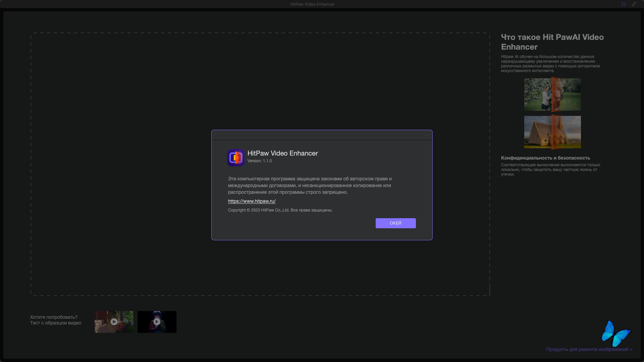Click the "HitPaw Video Enhancer" dialog heading
Image resolution: width=644 pixels, height=362 pixels.
click(x=283, y=153)
